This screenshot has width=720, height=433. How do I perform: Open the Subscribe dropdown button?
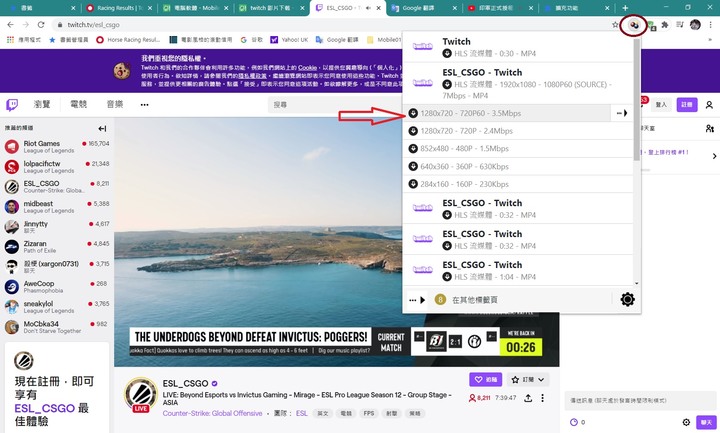[528, 380]
